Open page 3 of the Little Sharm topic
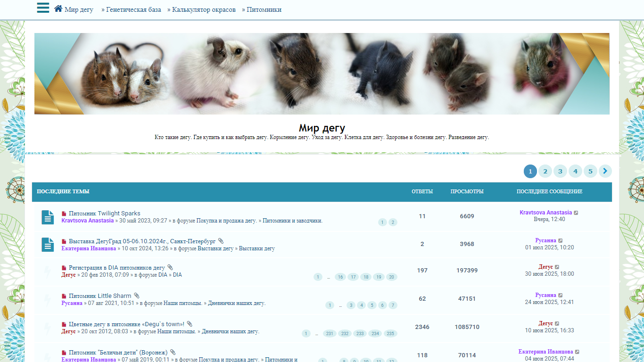Viewport: 644px width, 362px height. (351, 305)
